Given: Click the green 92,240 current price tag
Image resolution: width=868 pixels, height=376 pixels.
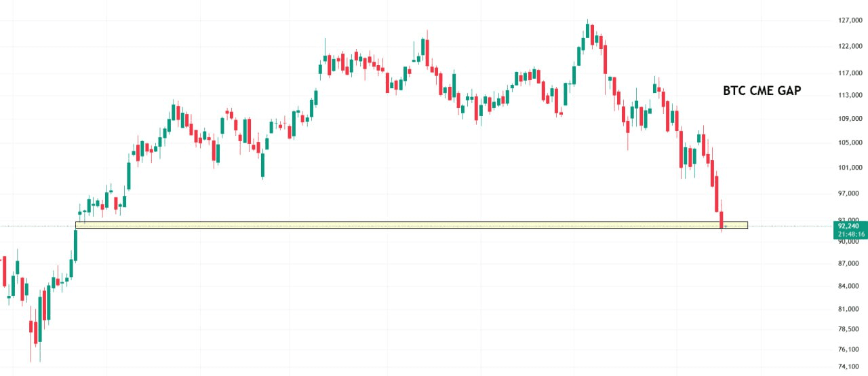Looking at the screenshot, I should [849, 226].
